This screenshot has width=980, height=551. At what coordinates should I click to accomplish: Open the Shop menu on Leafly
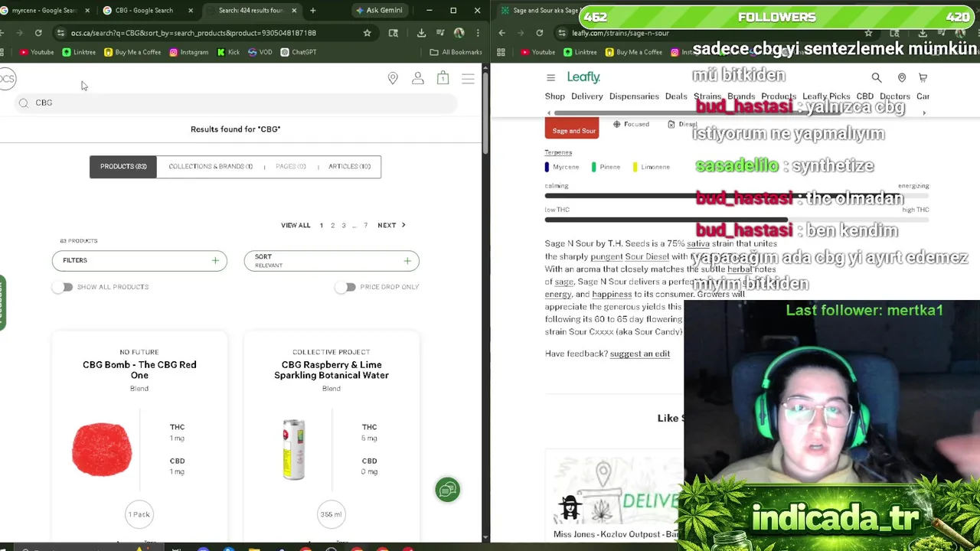(x=555, y=96)
